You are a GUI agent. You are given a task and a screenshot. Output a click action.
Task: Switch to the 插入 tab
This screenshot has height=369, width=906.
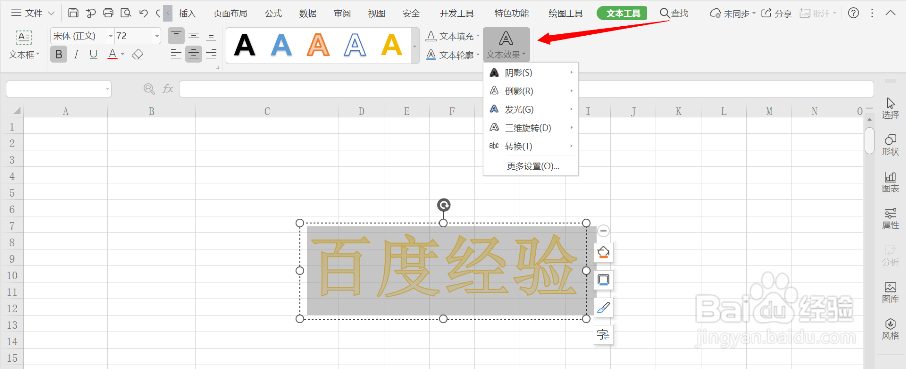coord(187,13)
